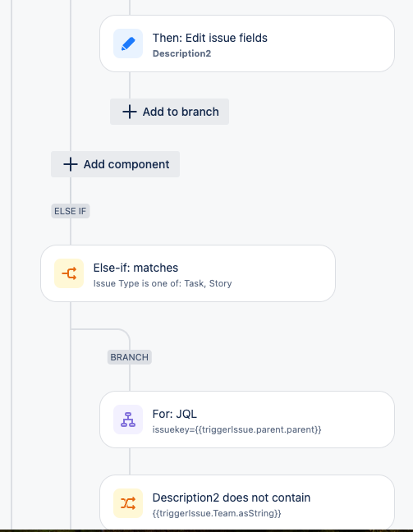Click the orange Else-if condition icon

(x=69, y=273)
